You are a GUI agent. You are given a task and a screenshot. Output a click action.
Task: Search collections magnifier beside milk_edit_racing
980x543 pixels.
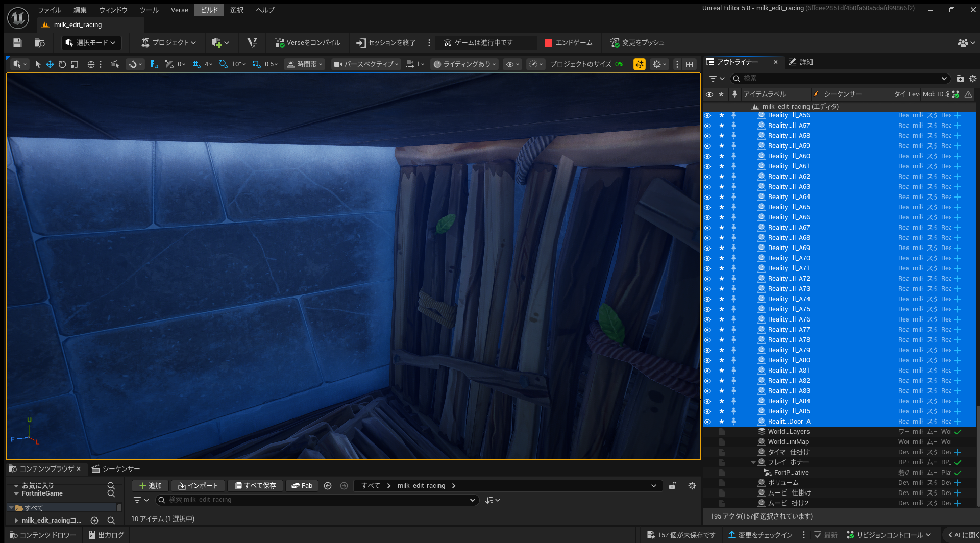point(111,521)
